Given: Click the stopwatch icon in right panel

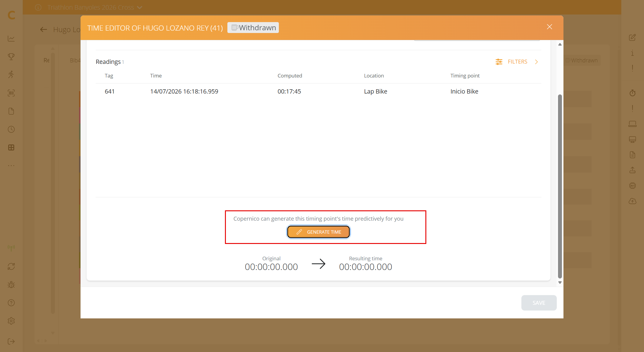Looking at the screenshot, I should [x=632, y=93].
